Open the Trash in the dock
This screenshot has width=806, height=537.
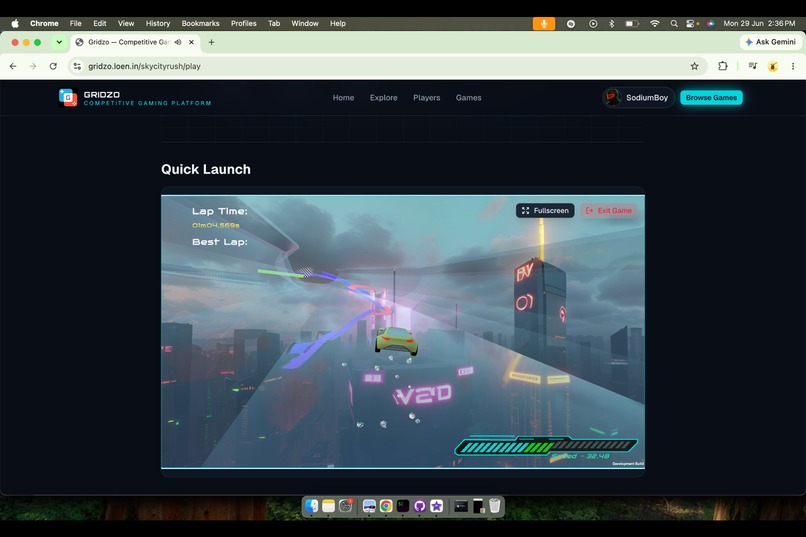pos(494,506)
